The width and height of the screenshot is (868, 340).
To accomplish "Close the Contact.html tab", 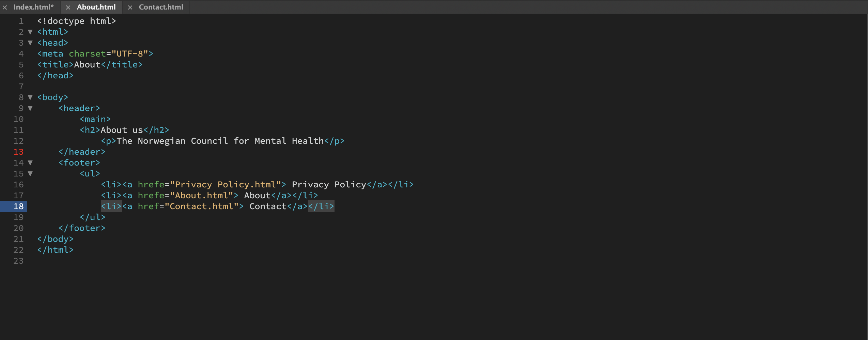I will [130, 7].
